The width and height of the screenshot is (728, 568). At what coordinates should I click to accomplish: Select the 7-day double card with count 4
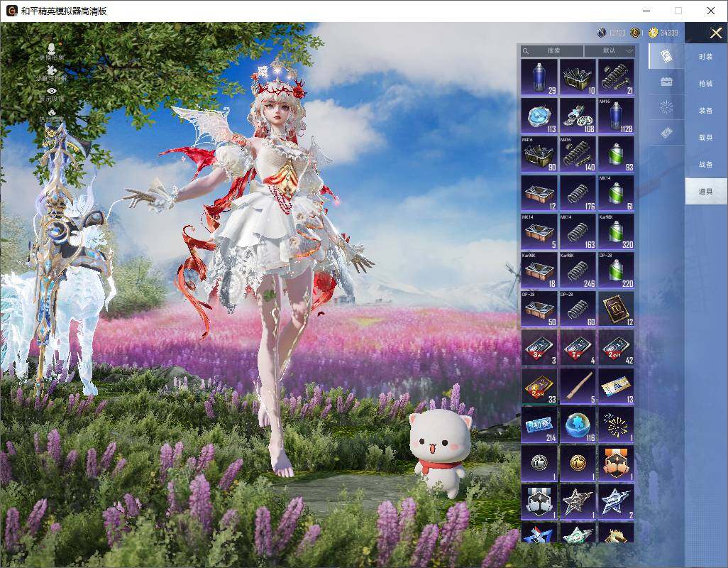[578, 348]
